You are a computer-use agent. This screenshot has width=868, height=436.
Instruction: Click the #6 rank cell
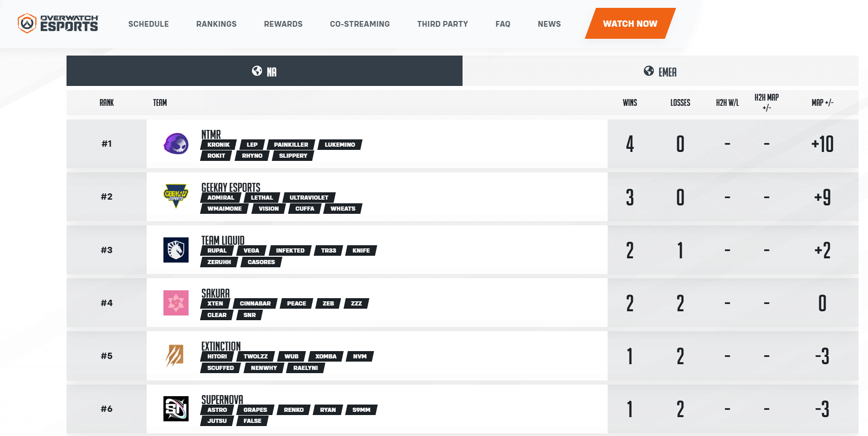pyautogui.click(x=107, y=409)
